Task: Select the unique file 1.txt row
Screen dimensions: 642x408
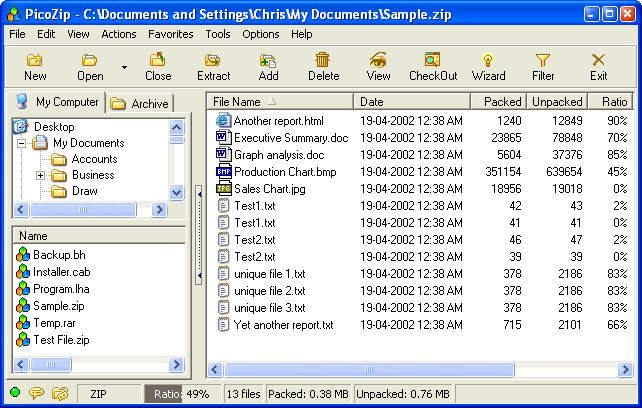Action: tap(420, 274)
